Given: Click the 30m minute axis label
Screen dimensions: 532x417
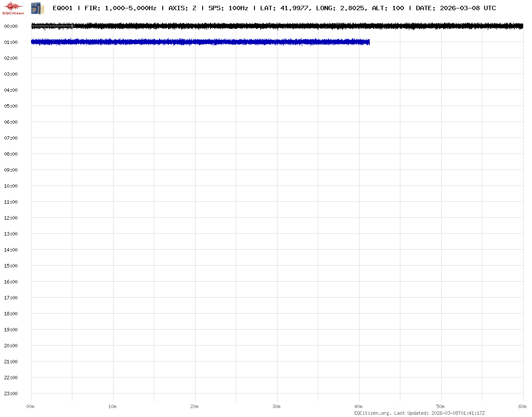Looking at the screenshot, I should [x=276, y=406].
